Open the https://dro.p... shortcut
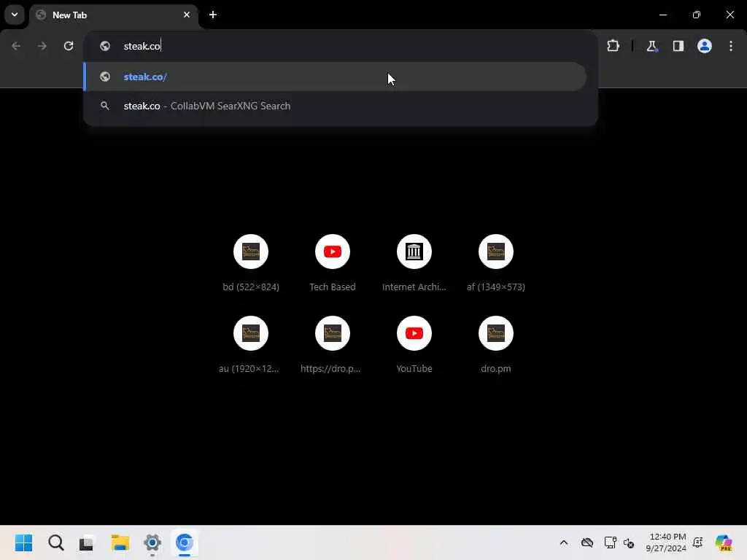 tap(333, 344)
